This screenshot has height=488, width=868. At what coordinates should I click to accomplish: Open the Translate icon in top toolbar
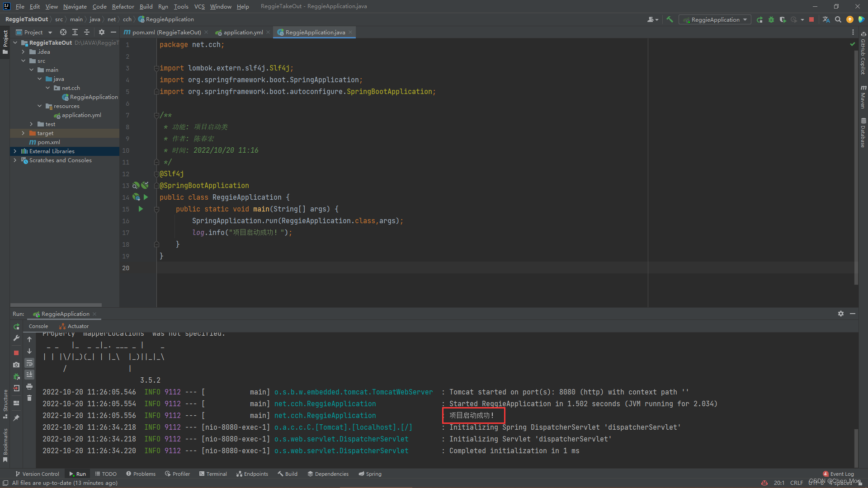[826, 19]
